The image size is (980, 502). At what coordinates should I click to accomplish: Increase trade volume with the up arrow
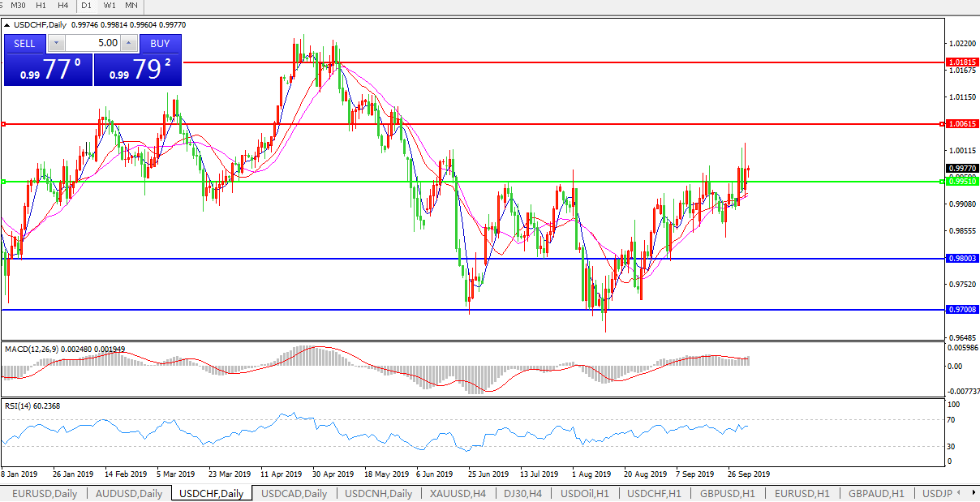click(x=128, y=43)
